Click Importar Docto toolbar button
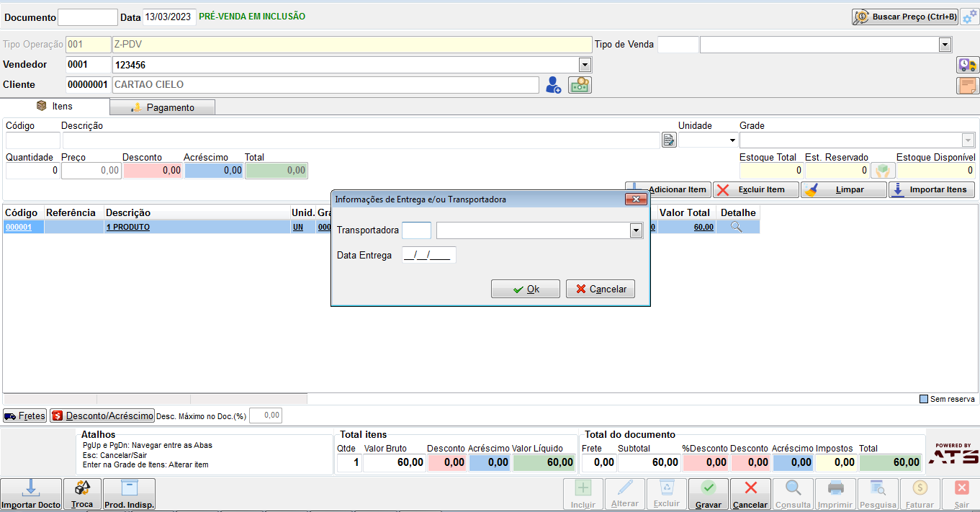 tap(30, 495)
